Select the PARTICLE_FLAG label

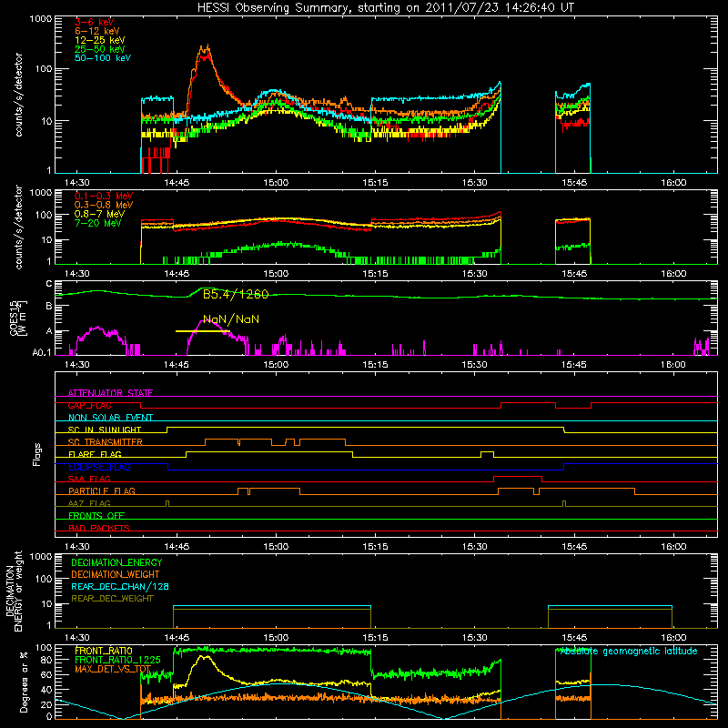coord(102,491)
